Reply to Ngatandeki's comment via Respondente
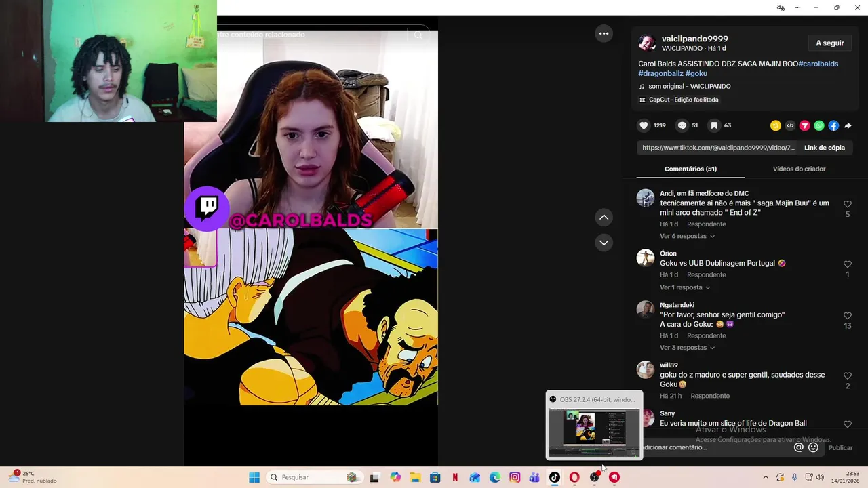 point(706,335)
